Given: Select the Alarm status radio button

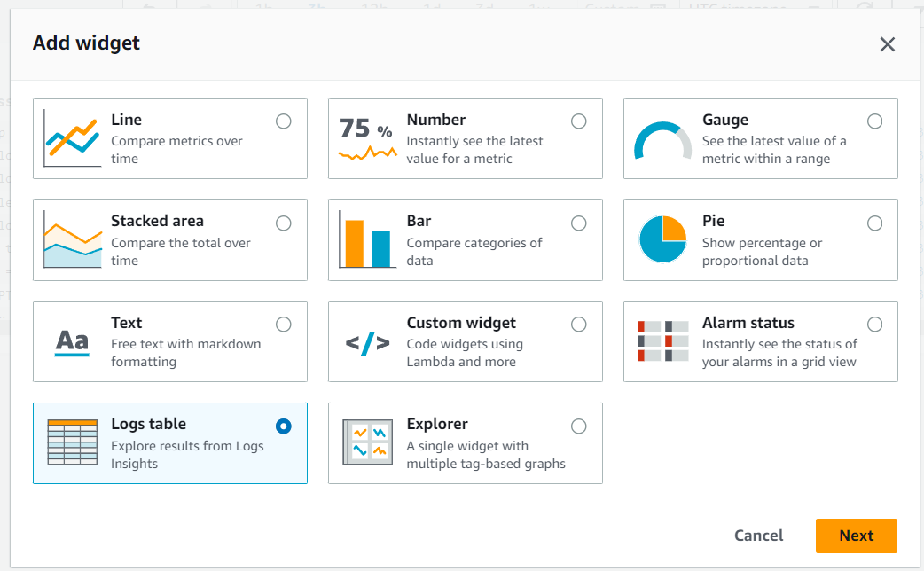Looking at the screenshot, I should point(874,325).
